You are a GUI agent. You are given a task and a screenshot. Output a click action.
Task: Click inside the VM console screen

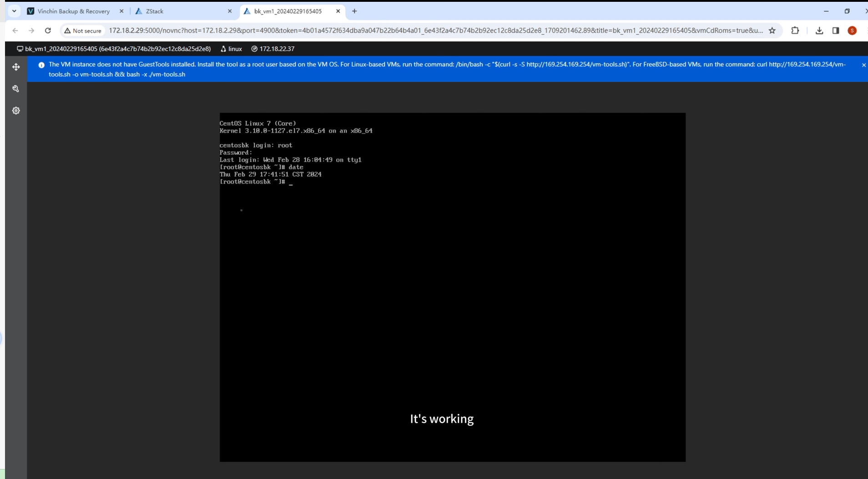(453, 287)
